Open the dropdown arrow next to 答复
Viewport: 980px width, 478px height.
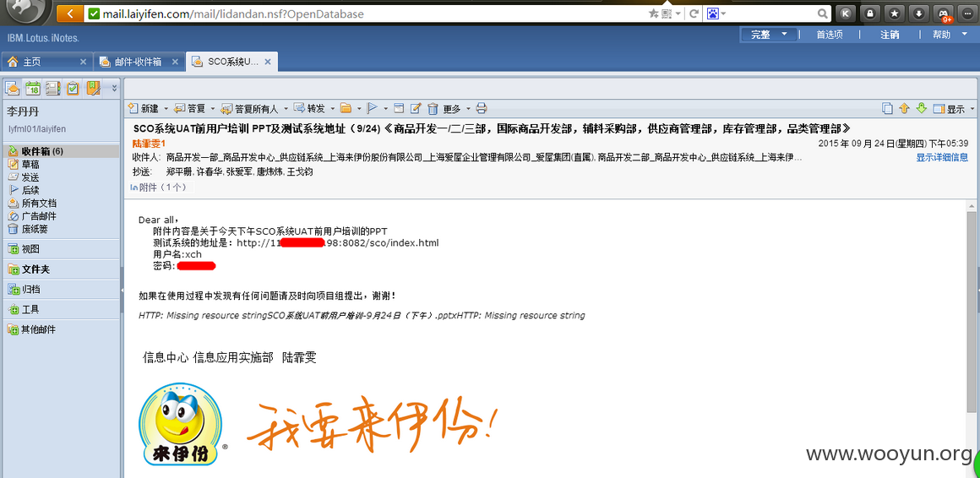point(213,109)
